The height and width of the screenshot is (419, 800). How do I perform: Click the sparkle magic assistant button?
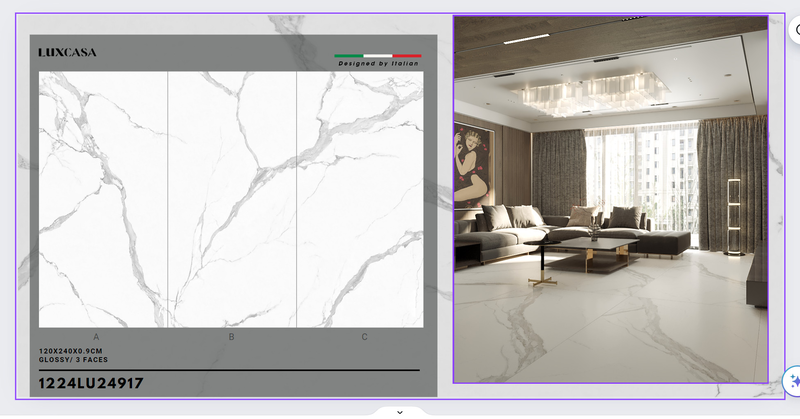pyautogui.click(x=793, y=381)
